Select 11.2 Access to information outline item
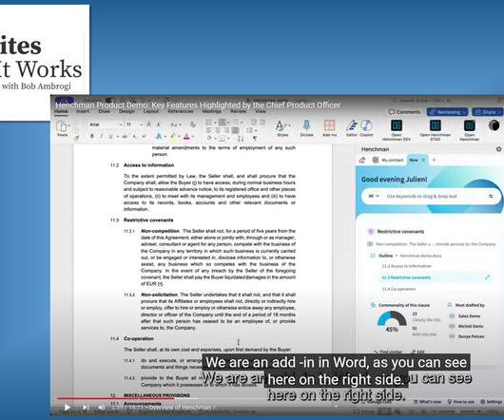504x420 pixels. click(x=407, y=266)
